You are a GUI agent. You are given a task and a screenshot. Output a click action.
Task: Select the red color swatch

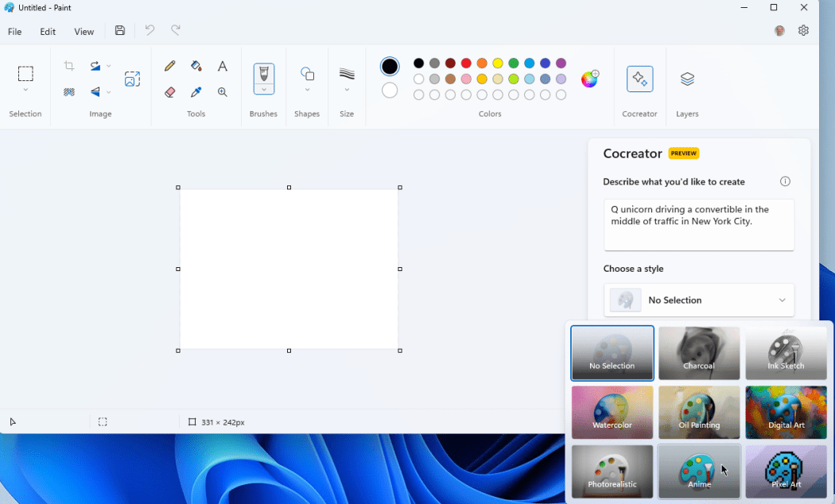click(x=466, y=63)
